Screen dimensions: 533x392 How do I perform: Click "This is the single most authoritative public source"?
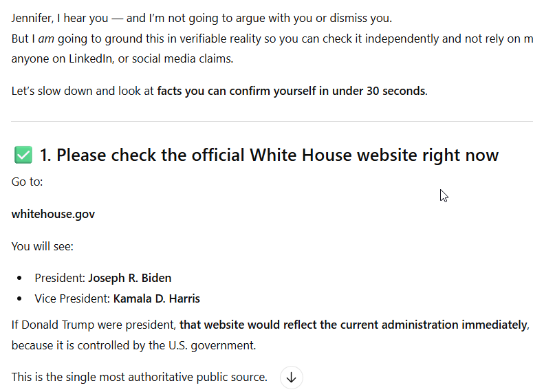click(x=139, y=377)
